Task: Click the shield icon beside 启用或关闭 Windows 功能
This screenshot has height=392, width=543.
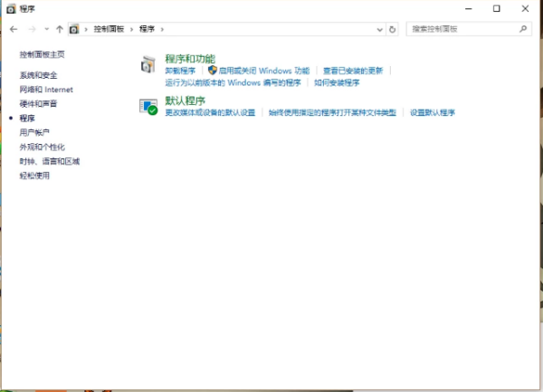Action: click(x=213, y=71)
